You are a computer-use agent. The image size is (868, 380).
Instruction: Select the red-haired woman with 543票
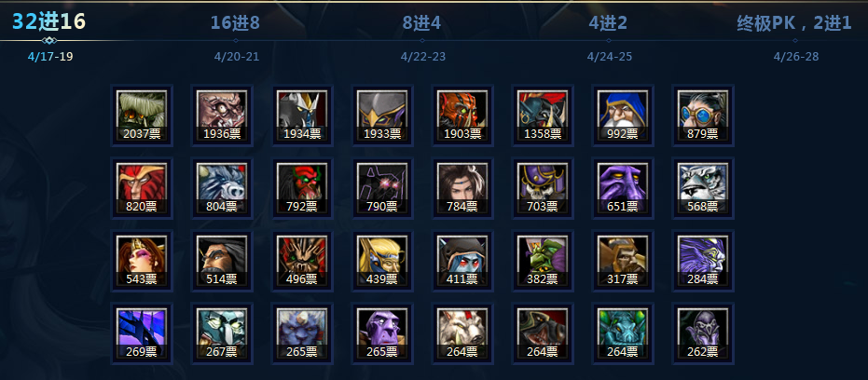point(142,261)
